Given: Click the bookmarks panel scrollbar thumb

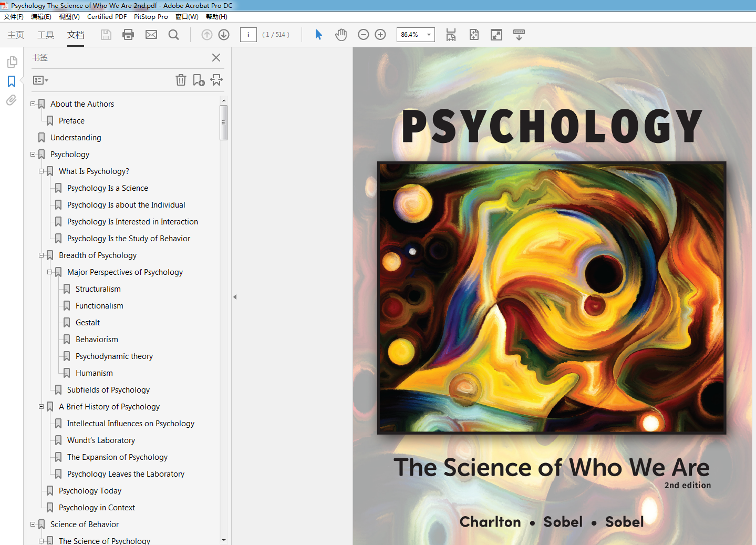Looking at the screenshot, I should (x=224, y=122).
